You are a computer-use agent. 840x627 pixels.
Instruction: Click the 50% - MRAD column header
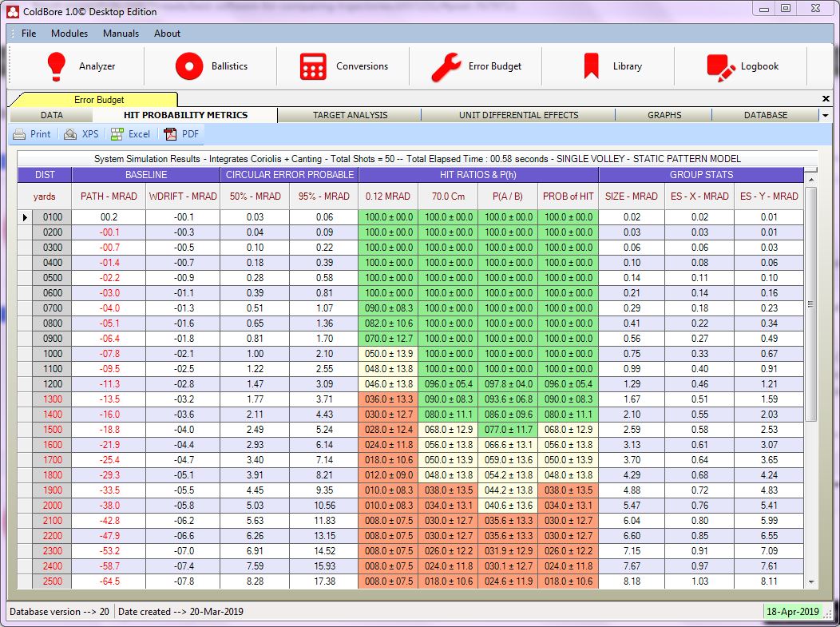coord(255,196)
